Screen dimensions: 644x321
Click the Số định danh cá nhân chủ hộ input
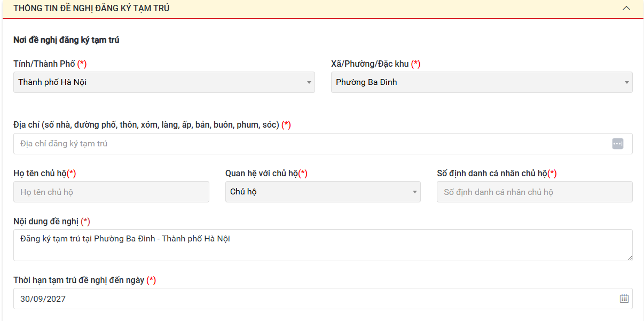pos(534,192)
